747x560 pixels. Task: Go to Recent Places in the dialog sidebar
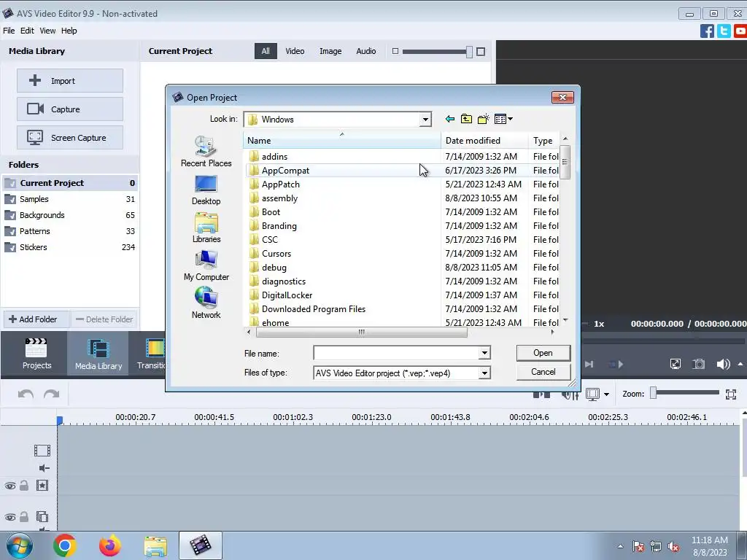tap(206, 152)
